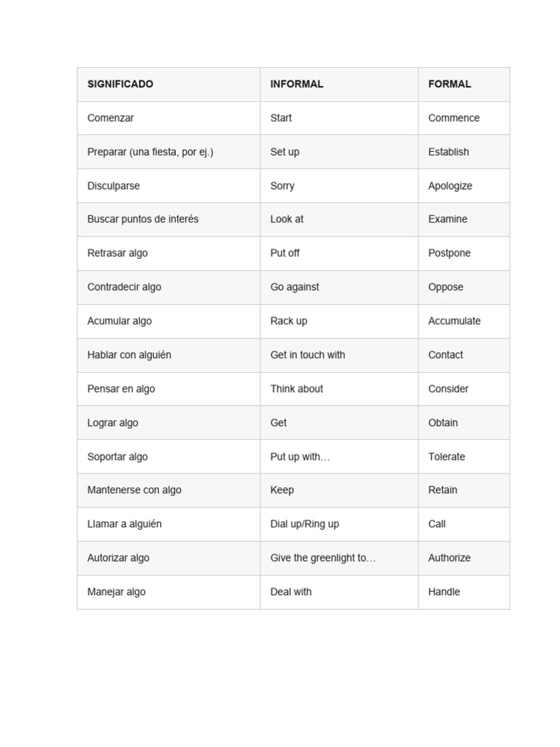
Task: Click the Buscar puntos de interés cell
Action: click(x=168, y=220)
